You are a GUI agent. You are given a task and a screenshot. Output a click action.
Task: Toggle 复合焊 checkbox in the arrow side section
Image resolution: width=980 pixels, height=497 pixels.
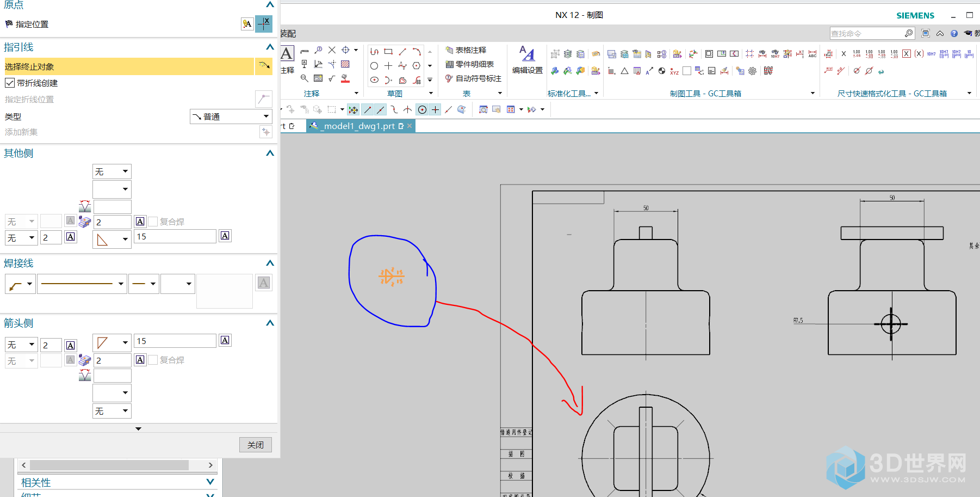click(x=153, y=360)
